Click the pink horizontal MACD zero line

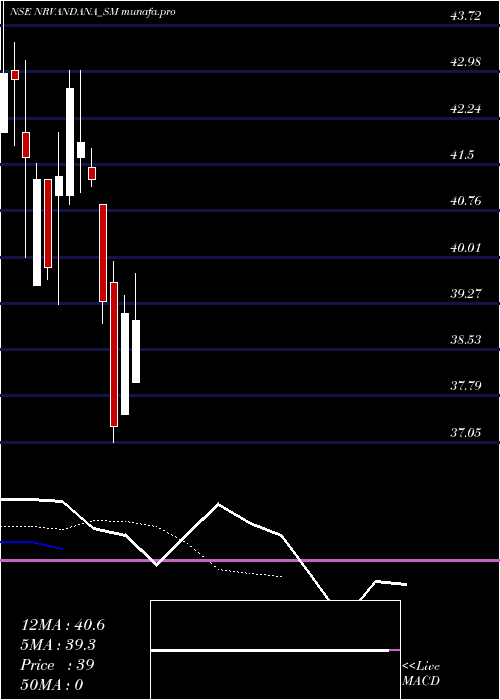(250, 560)
